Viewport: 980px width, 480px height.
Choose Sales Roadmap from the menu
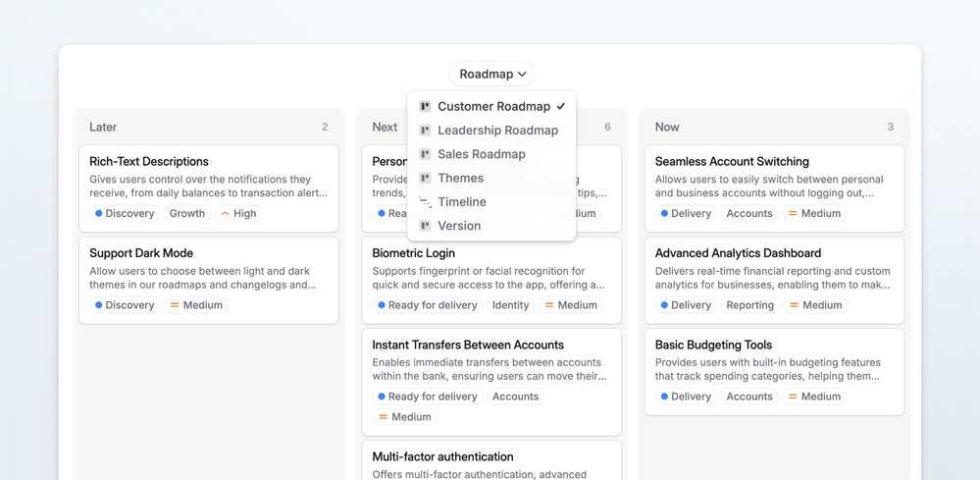tap(491, 154)
